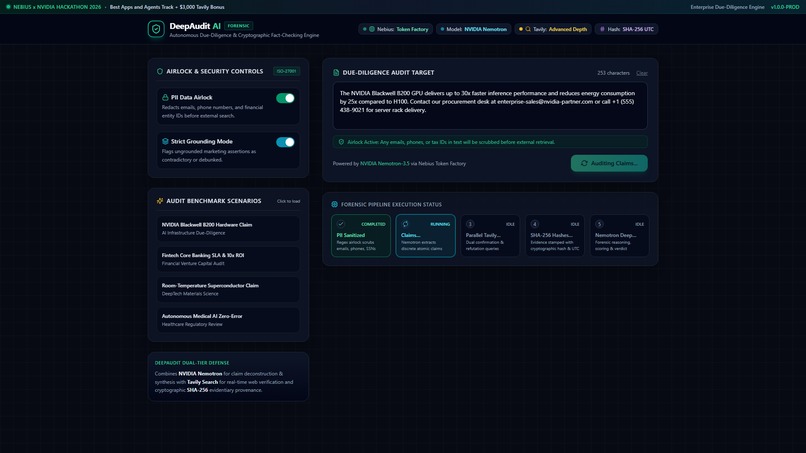This screenshot has width=806, height=453.
Task: Click the magnifier icon in Tavily Advanced Depth chip
Action: tap(528, 29)
